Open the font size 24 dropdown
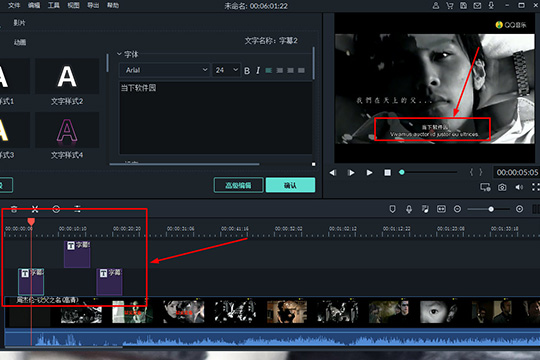 point(226,70)
